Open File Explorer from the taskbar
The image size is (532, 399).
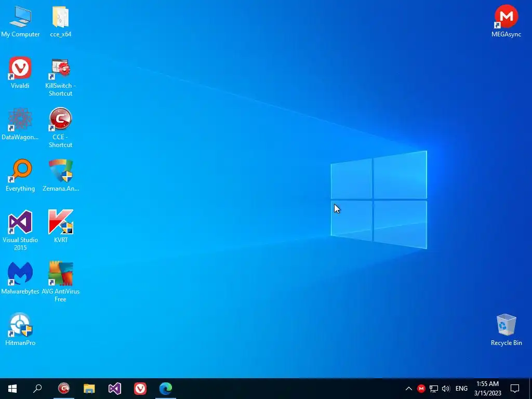(x=89, y=389)
